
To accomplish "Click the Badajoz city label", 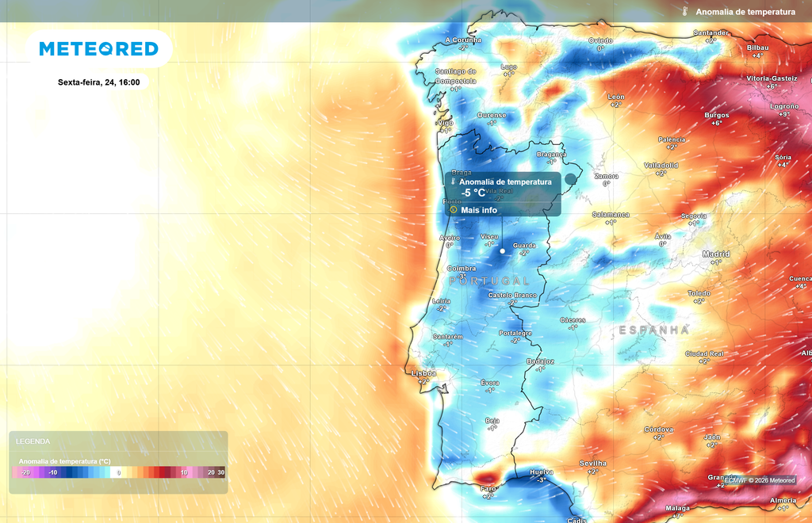I will point(540,361).
